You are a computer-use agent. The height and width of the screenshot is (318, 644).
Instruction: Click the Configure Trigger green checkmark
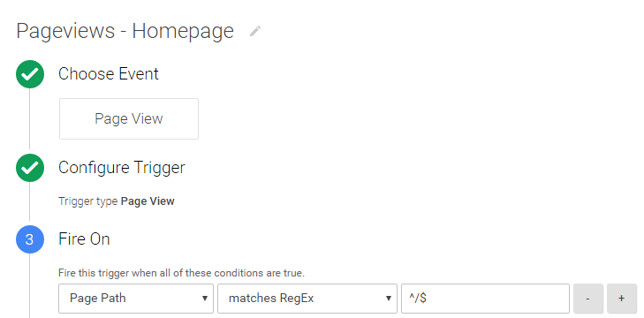pos(30,168)
